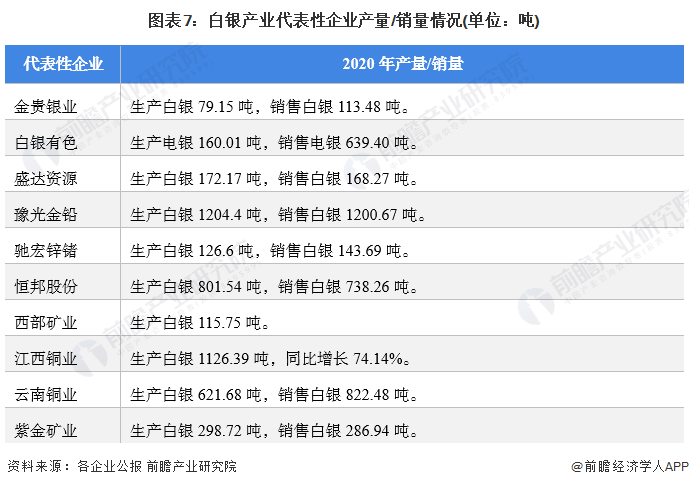Image resolution: width=689 pixels, height=487 pixels.
Task: Click the 豫光金铅 row label
Action: tap(48, 214)
